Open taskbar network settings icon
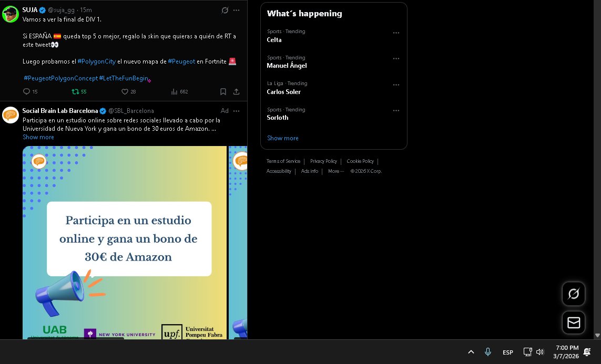The height and width of the screenshot is (364, 601). pyautogui.click(x=528, y=352)
